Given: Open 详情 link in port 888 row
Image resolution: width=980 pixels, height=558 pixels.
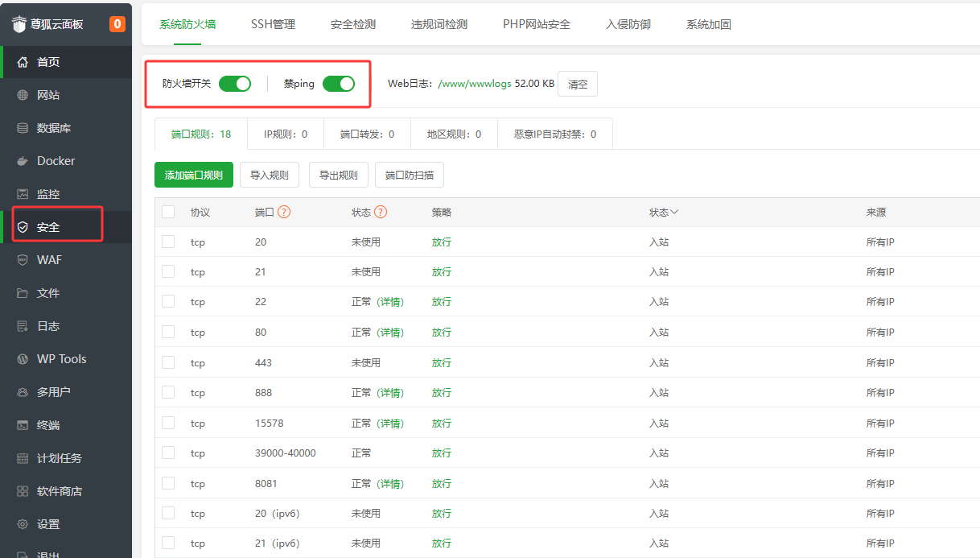Looking at the screenshot, I should pos(390,392).
